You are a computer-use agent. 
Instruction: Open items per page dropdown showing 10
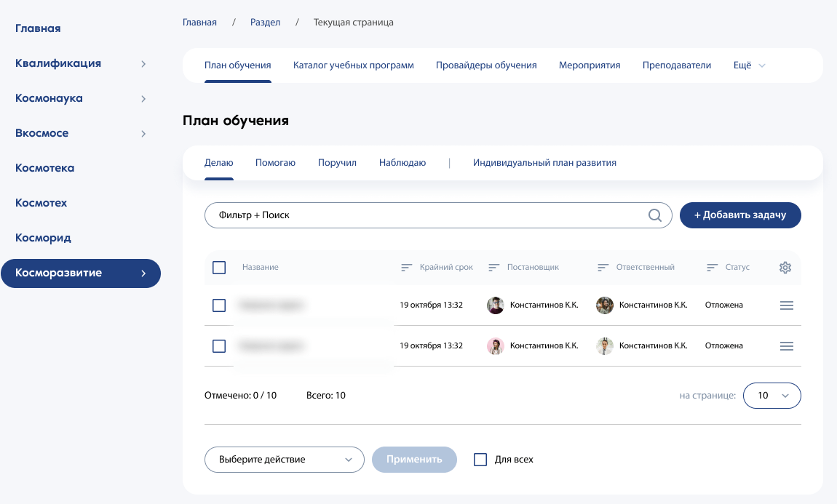[x=772, y=396]
